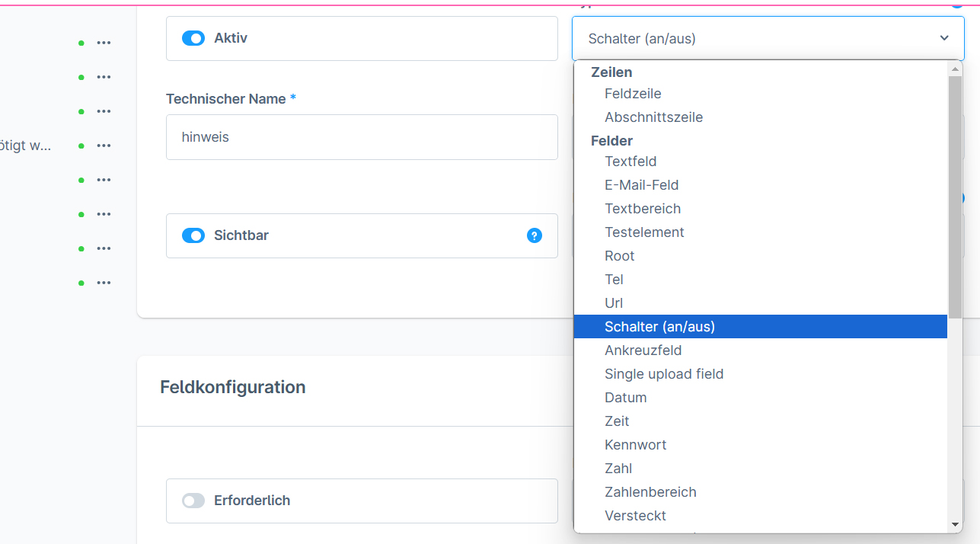
Task: Select Abschnittszeile row type option
Action: point(653,117)
